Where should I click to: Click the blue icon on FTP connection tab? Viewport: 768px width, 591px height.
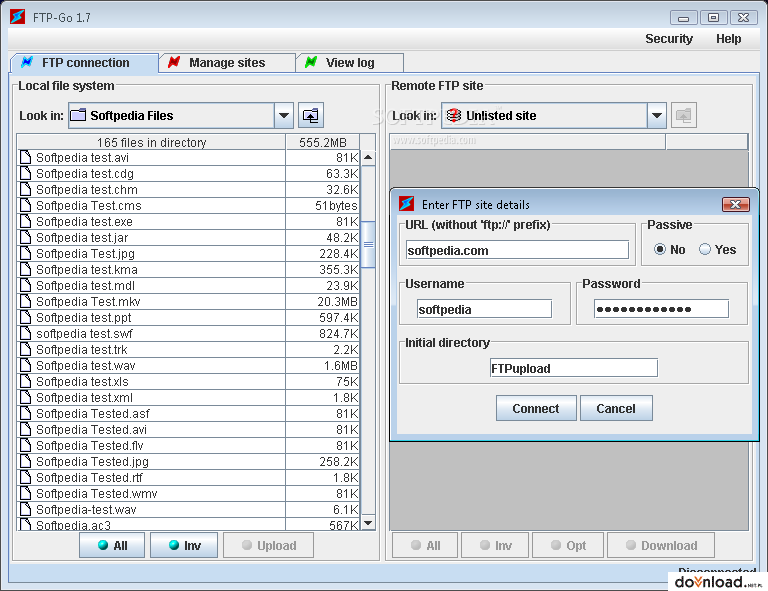27,62
